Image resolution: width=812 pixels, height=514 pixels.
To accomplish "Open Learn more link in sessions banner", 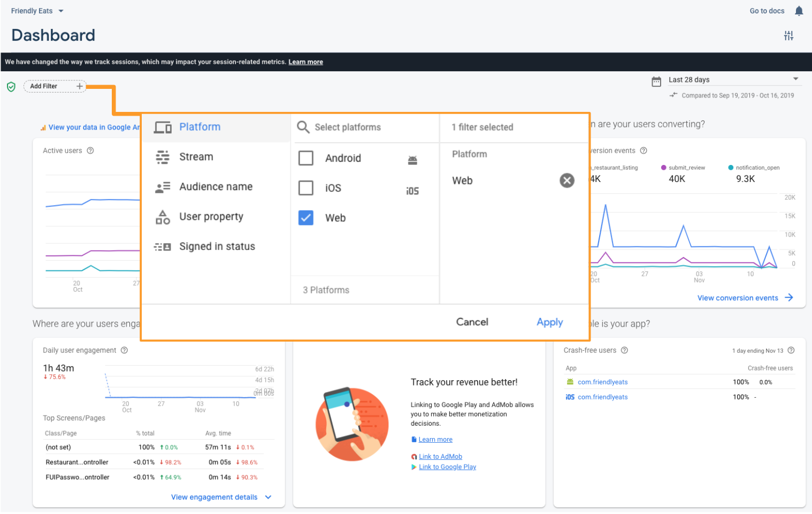I will pos(305,62).
